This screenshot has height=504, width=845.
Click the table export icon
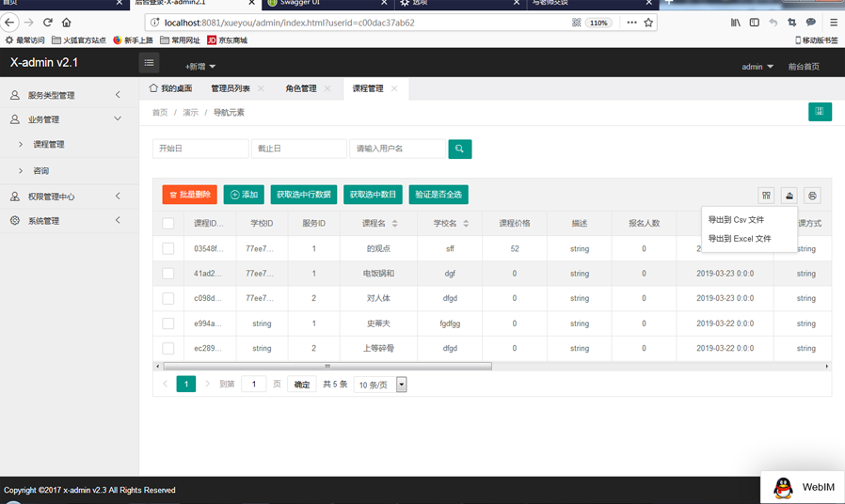tap(789, 196)
